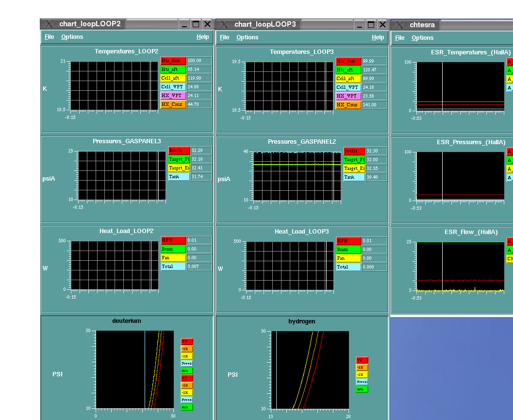513x420 pixels.
Task: Click the 100.09 value in Temperatures_LOOP2
Action: pos(199,61)
